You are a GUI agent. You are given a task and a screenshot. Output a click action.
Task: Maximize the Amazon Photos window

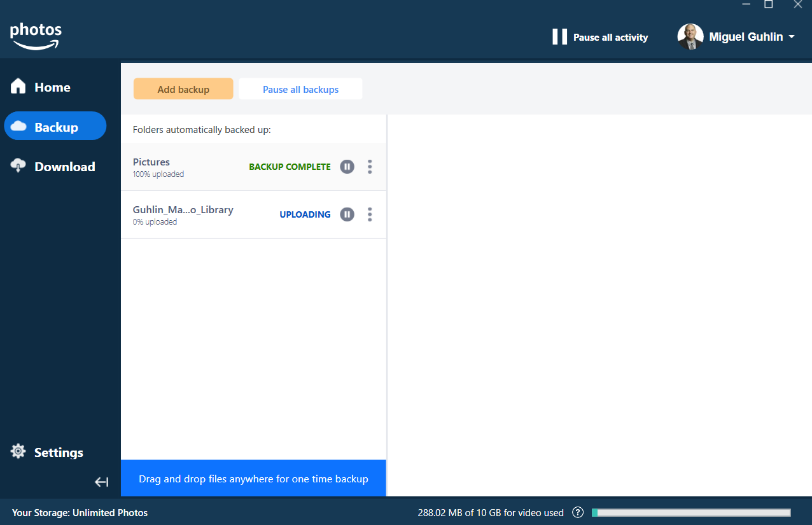coord(768,4)
